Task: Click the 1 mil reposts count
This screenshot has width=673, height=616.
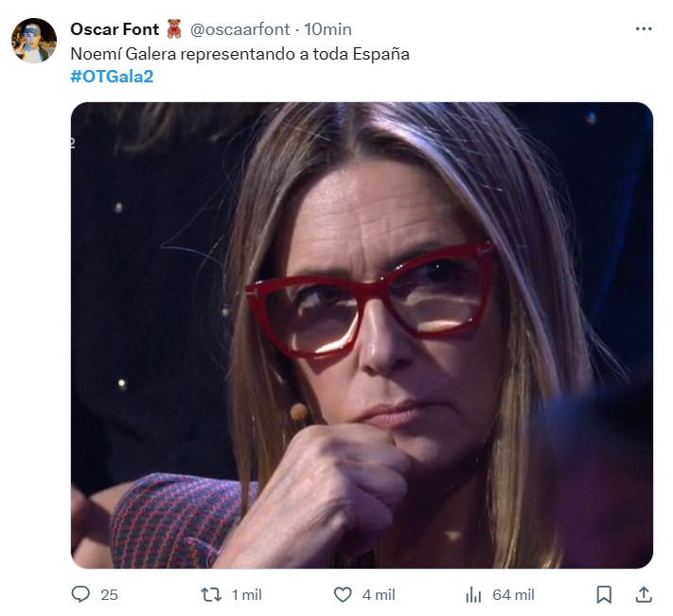Action: [x=246, y=594]
